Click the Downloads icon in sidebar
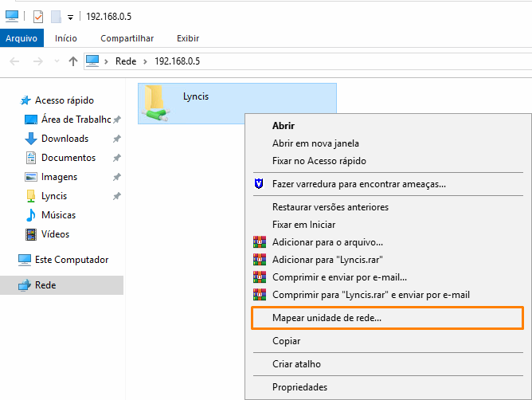 click(x=31, y=139)
